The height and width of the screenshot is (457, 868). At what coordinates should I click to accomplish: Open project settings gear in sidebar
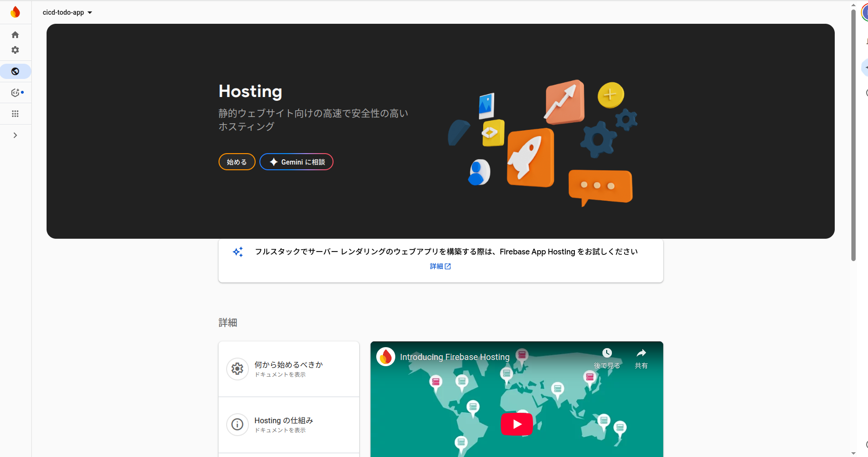(x=15, y=50)
